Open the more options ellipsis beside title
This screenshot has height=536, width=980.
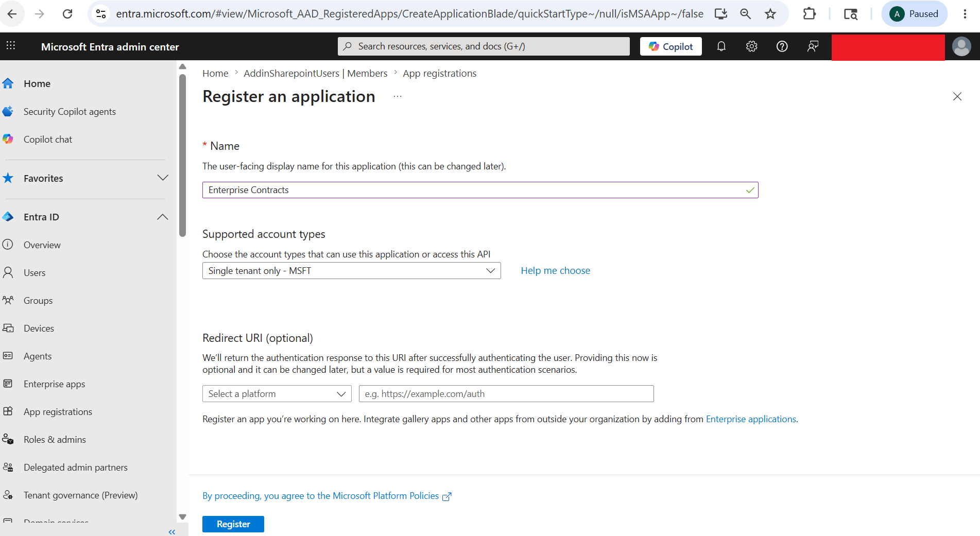pyautogui.click(x=398, y=96)
